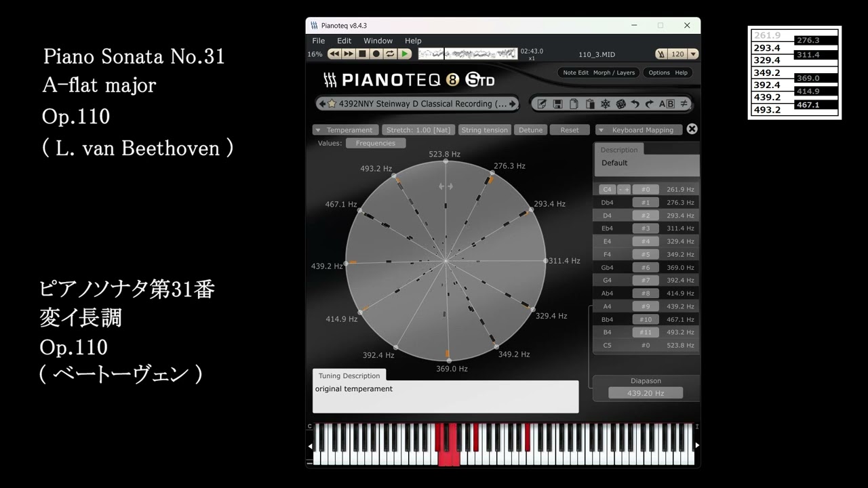Image resolution: width=868 pixels, height=488 pixels.
Task: Click the edit preset pencil icon
Action: click(542, 104)
